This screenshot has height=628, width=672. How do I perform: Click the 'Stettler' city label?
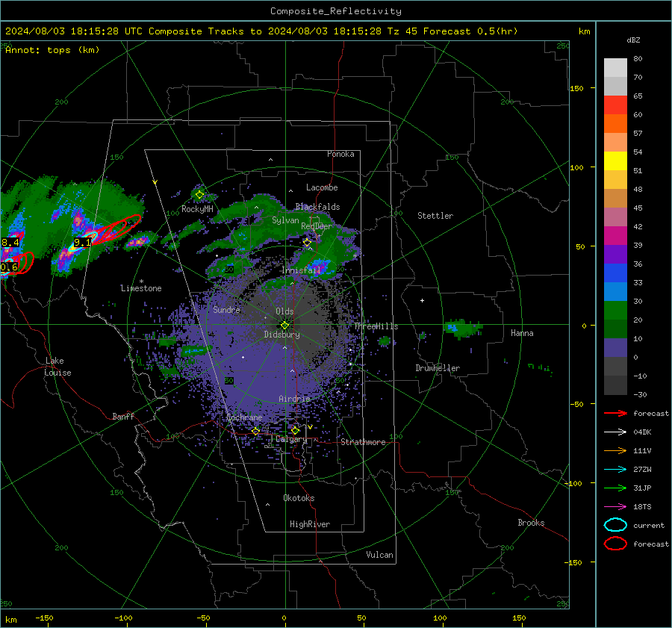click(x=435, y=216)
